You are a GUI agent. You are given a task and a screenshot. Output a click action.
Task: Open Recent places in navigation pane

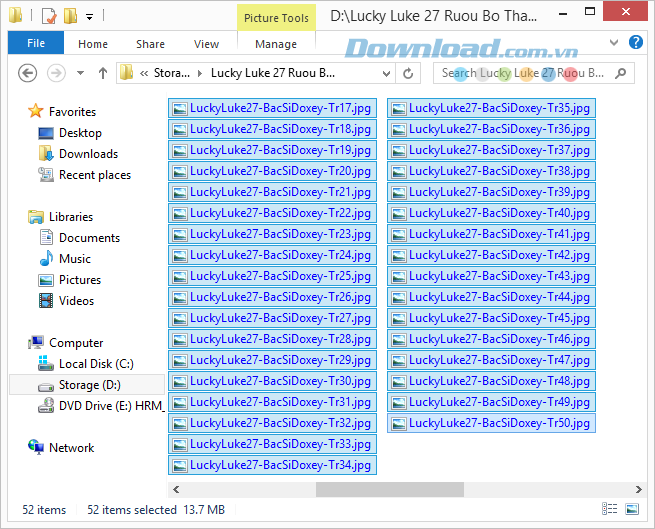coord(84,175)
